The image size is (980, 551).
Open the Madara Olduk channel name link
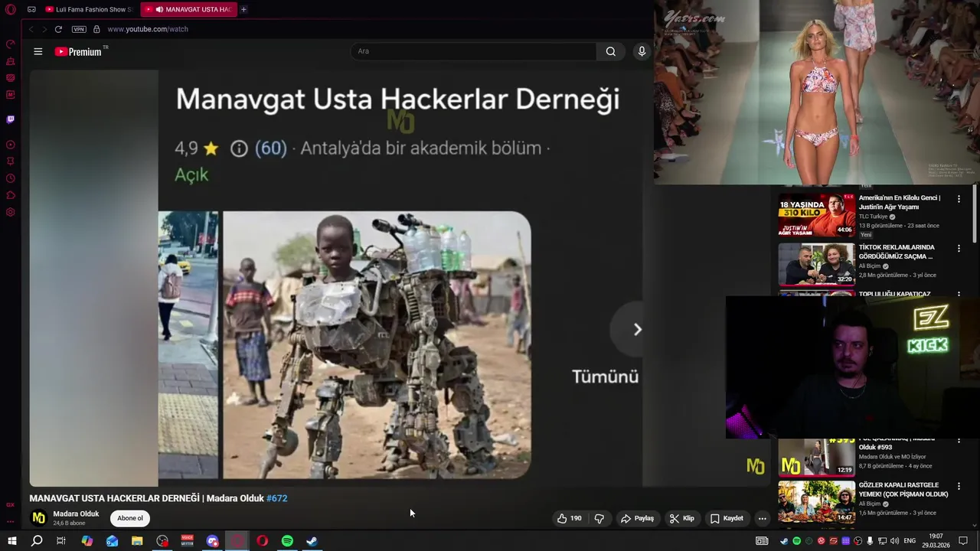click(x=76, y=514)
